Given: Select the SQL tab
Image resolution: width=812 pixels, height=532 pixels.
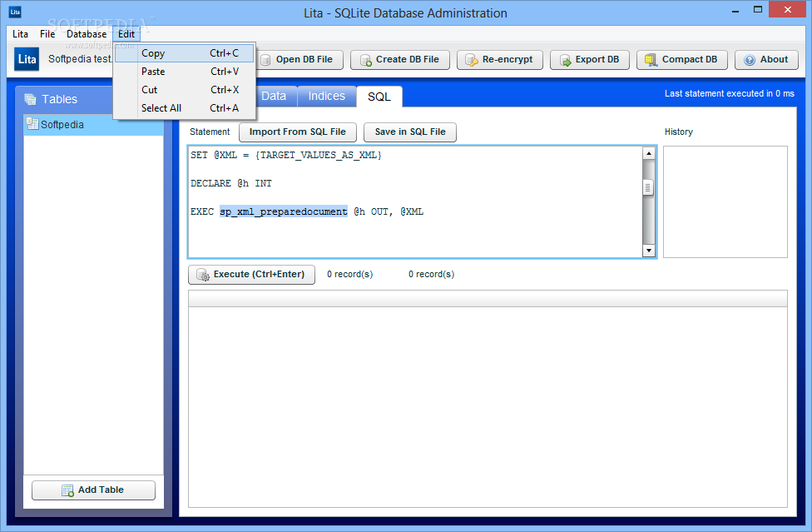Looking at the screenshot, I should [379, 97].
